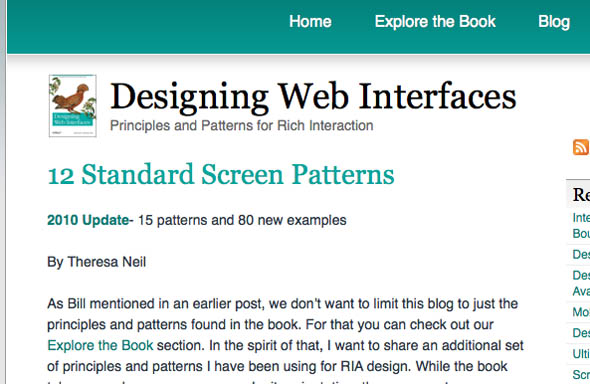This screenshot has height=384, width=590.
Task: Click the sidebar heading beginning with Re
Action: pyautogui.click(x=581, y=195)
